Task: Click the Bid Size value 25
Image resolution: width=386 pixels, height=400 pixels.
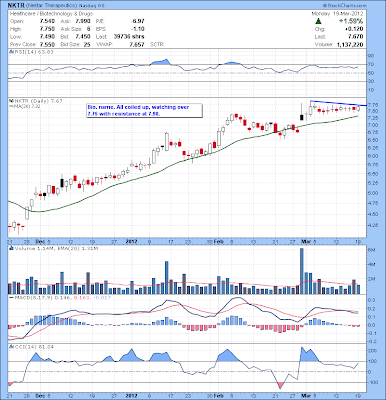Action: [x=87, y=44]
